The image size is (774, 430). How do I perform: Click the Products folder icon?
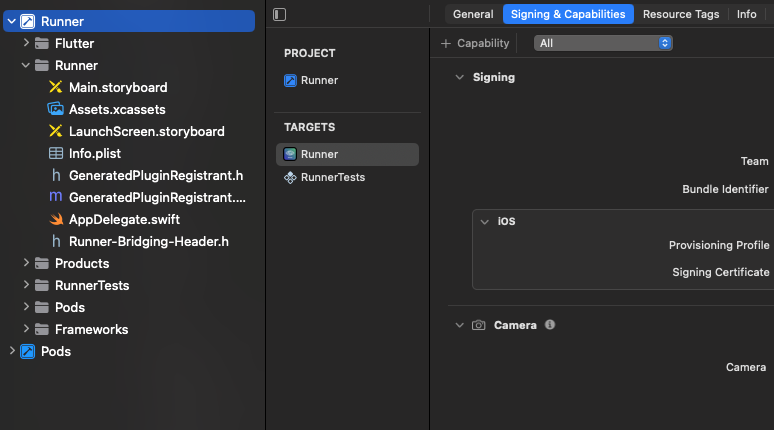[42, 263]
